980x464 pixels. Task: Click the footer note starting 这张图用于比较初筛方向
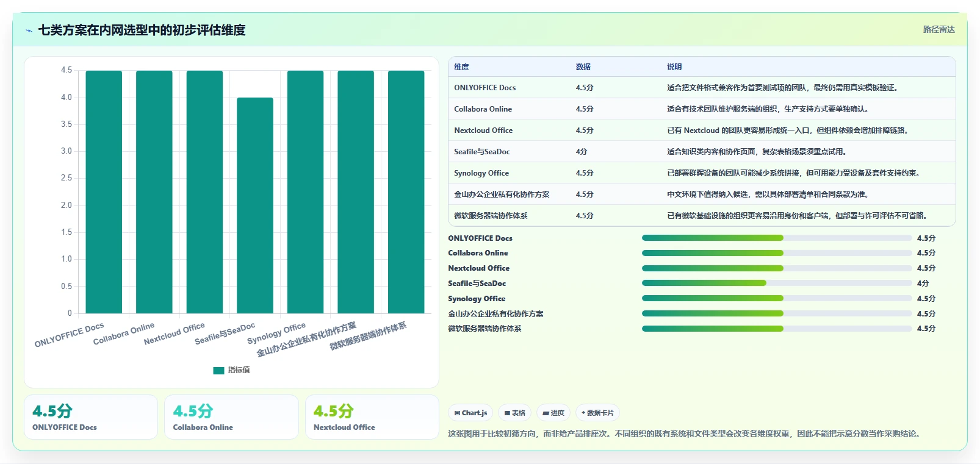685,434
